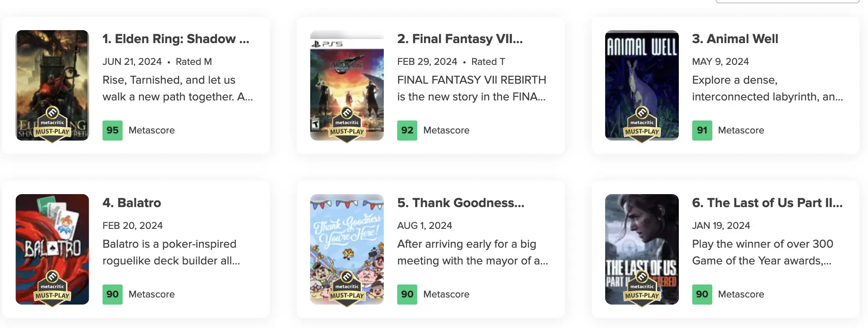Open the Thank Goodness title link
The image size is (868, 328).
pyautogui.click(x=461, y=203)
